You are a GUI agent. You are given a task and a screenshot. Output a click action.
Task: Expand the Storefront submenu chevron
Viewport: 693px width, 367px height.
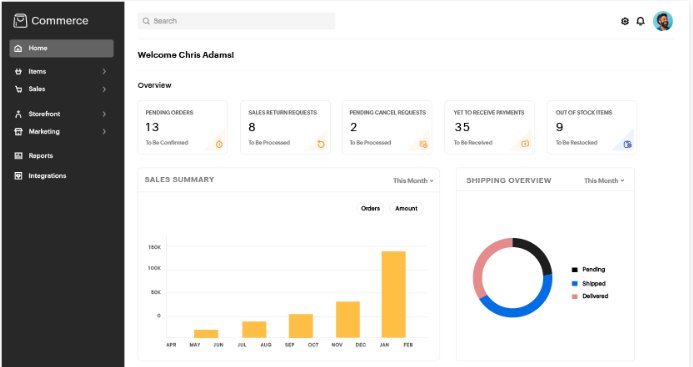(104, 114)
